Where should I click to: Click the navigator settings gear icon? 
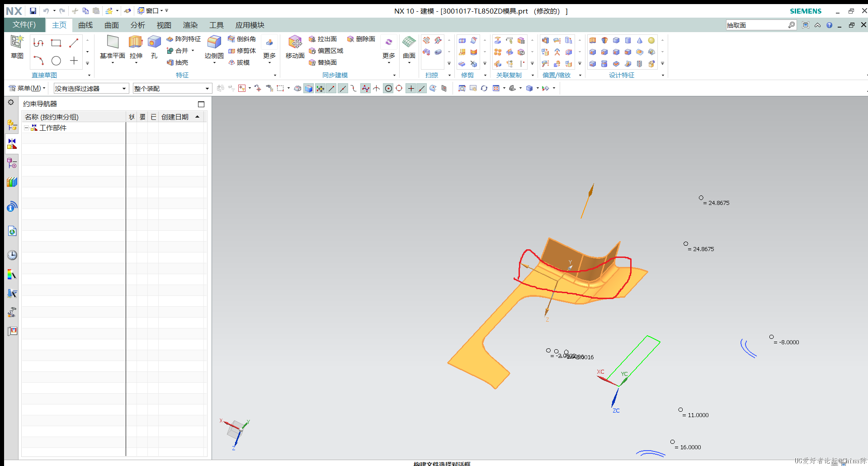coord(11,103)
